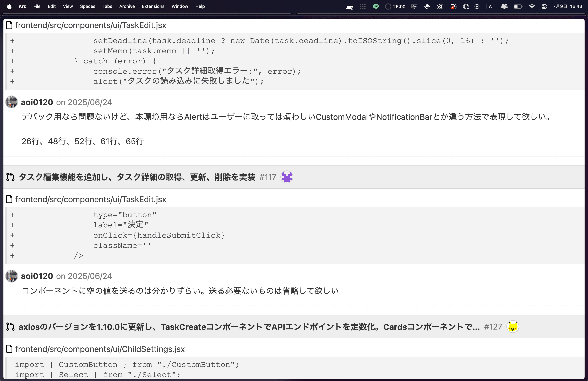Click the code line onClick={handleSubmitClick}
This screenshot has height=381, width=588.
click(159, 235)
